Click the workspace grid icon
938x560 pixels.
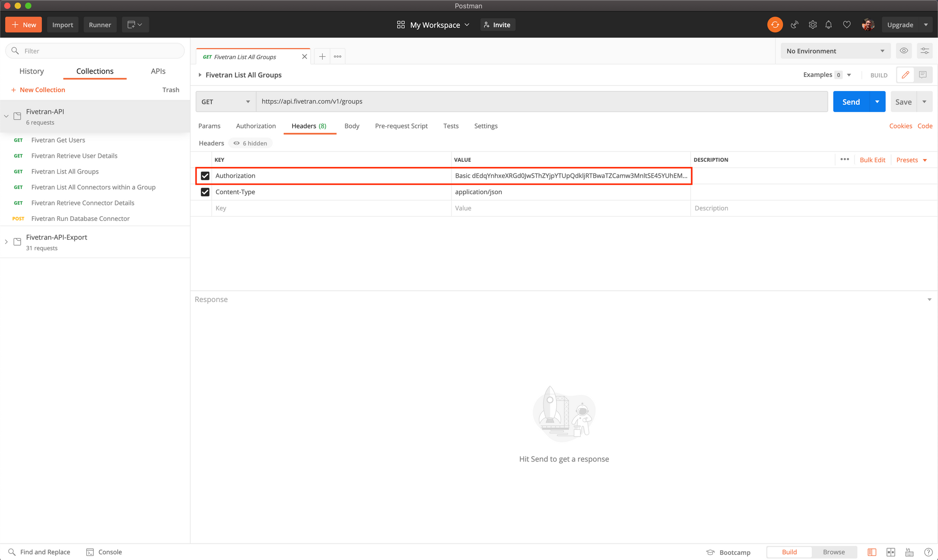pyautogui.click(x=401, y=25)
